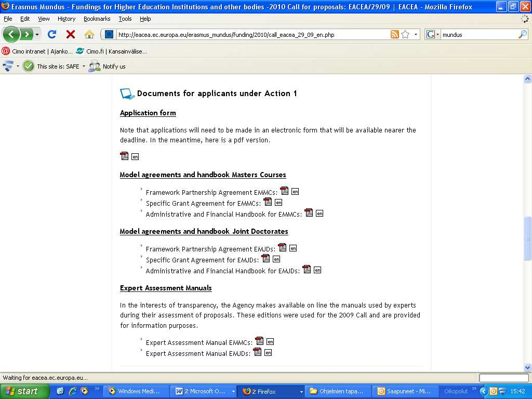The width and height of the screenshot is (532, 399).
Task: Go back with the green Back arrow
Action: click(11, 34)
